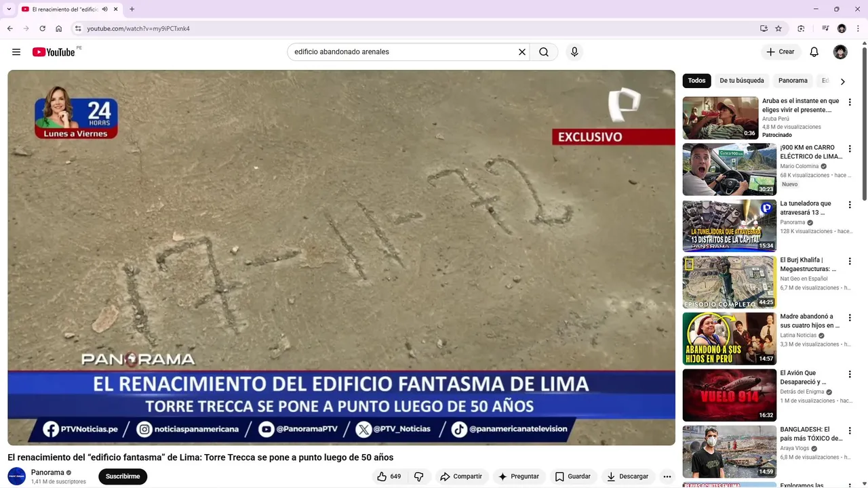This screenshot has height=488, width=868.
Task: Show more filter chips with right arrow
Action: click(842, 81)
